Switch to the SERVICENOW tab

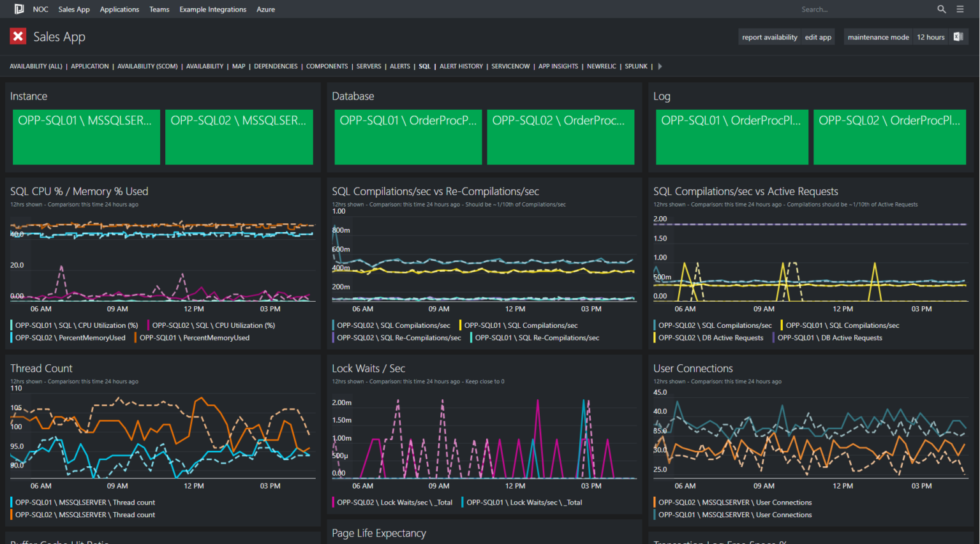pyautogui.click(x=510, y=66)
